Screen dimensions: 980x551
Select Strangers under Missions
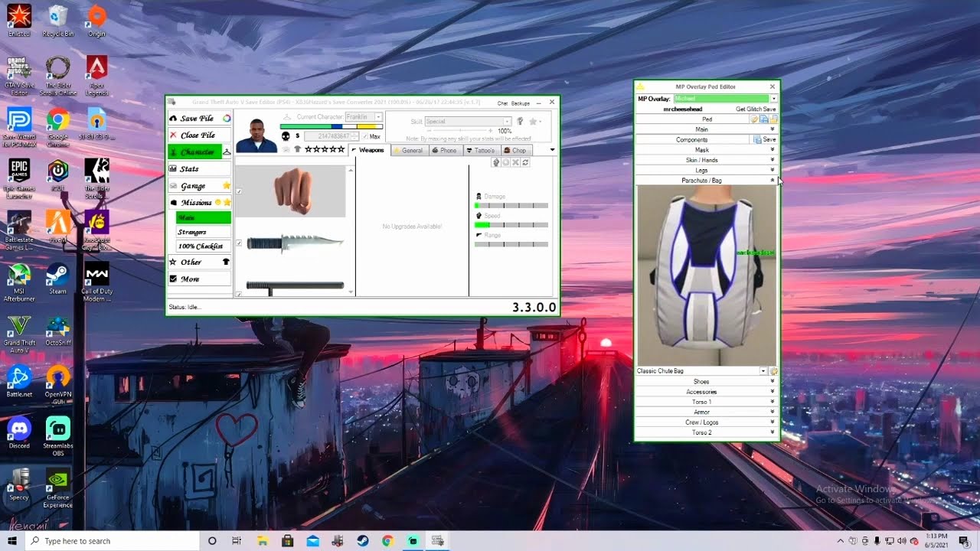(203, 232)
